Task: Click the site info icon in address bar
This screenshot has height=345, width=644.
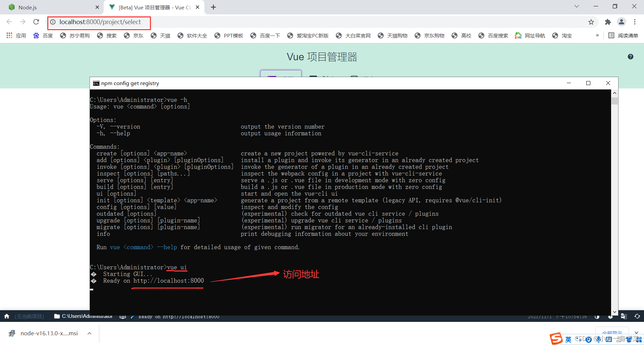Action: point(53,22)
